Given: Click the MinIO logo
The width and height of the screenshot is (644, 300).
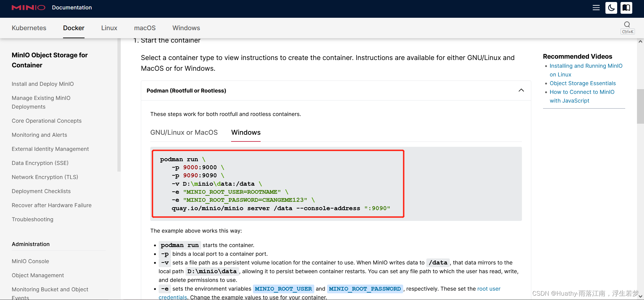Looking at the screenshot, I should coord(28,7).
